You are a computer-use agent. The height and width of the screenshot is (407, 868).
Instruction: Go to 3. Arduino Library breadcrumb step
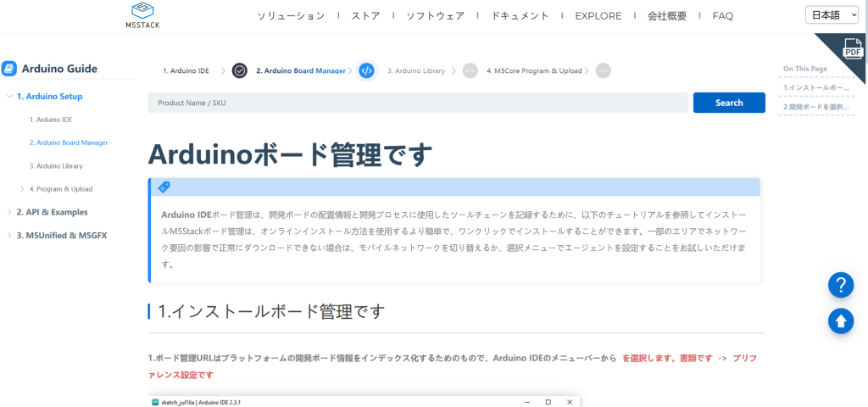click(416, 71)
